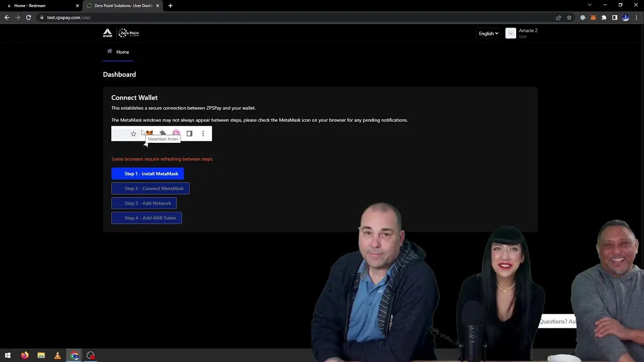This screenshot has width=644, height=362.
Task: Click the Dashboard heading text
Action: coord(119,74)
